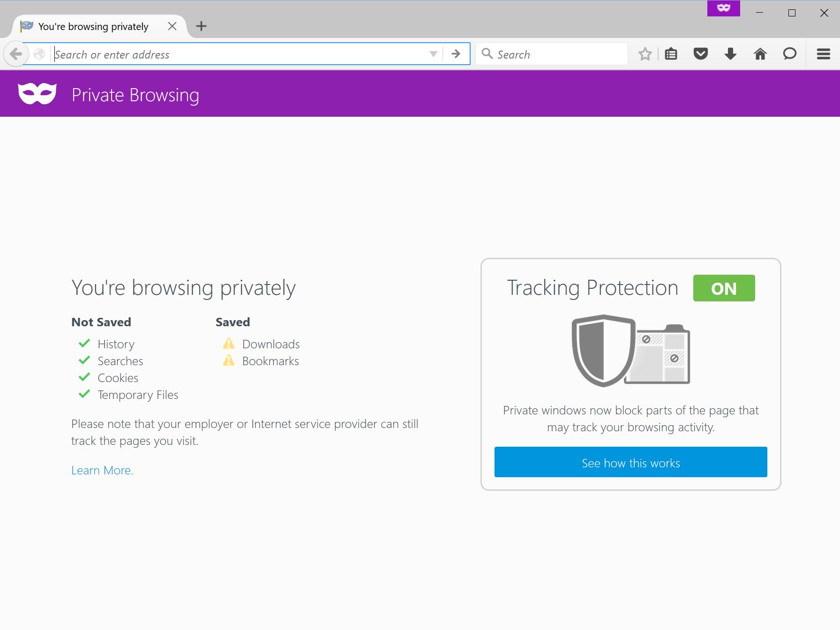The height and width of the screenshot is (630, 840).
Task: Click the search magnifier in the search bar
Action: pos(487,54)
